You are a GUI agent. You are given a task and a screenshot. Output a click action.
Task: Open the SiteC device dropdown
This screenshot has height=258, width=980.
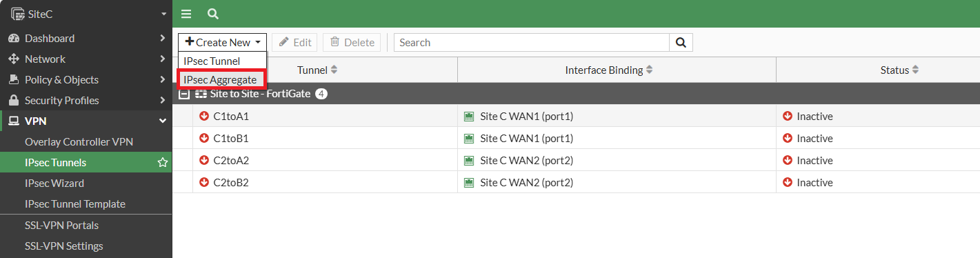click(x=163, y=14)
